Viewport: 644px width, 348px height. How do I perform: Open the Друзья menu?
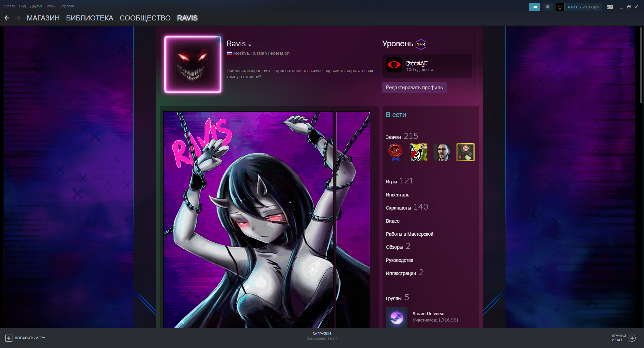click(x=36, y=6)
